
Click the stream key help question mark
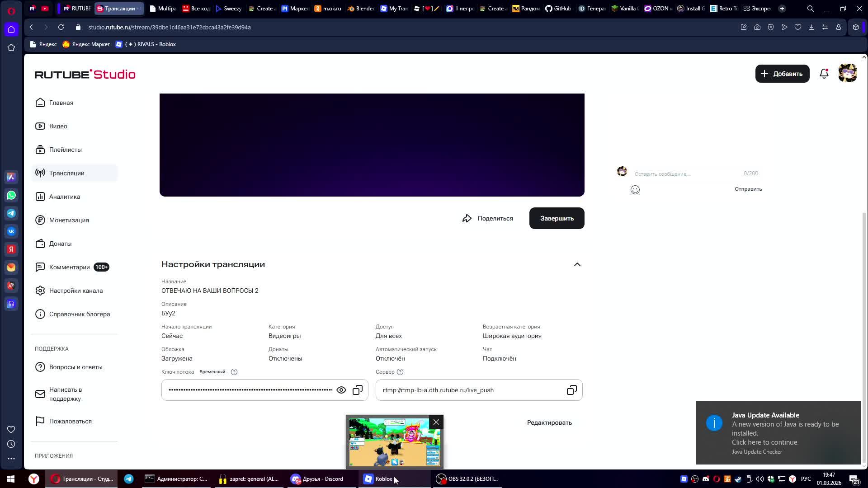coord(234,372)
